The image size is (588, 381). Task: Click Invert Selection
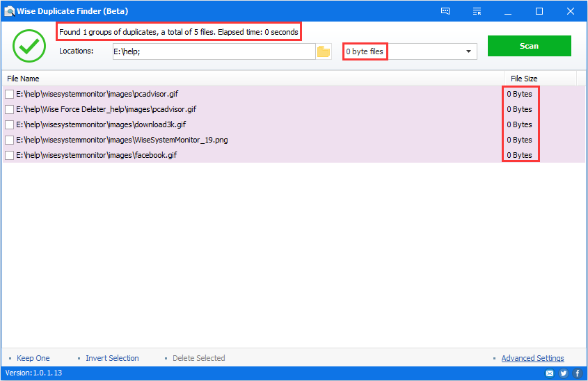click(x=112, y=358)
